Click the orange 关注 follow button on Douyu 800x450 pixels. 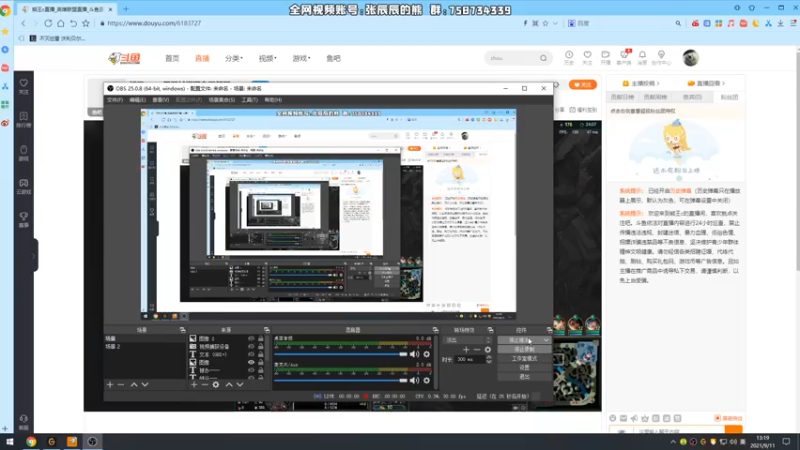(583, 85)
